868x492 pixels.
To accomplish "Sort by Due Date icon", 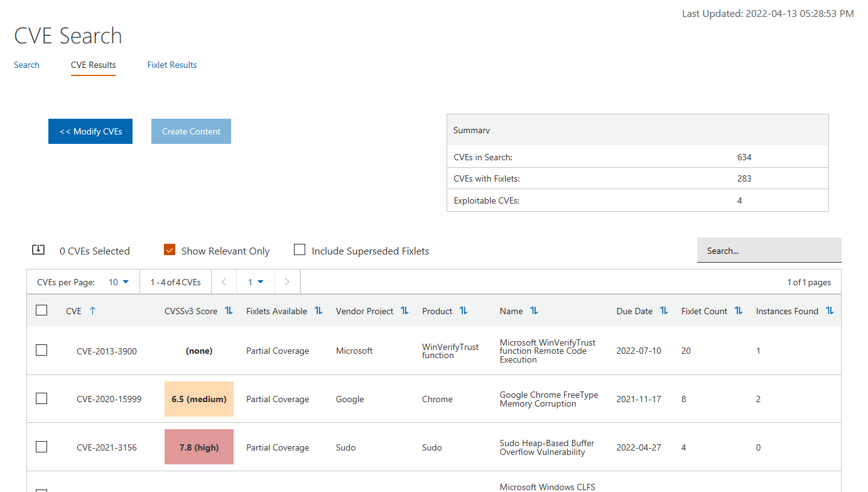I will 664,310.
